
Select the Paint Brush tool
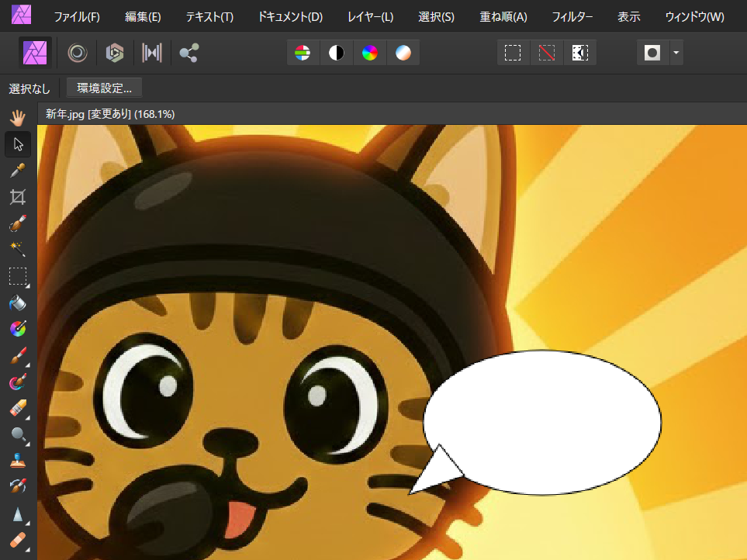click(x=18, y=355)
